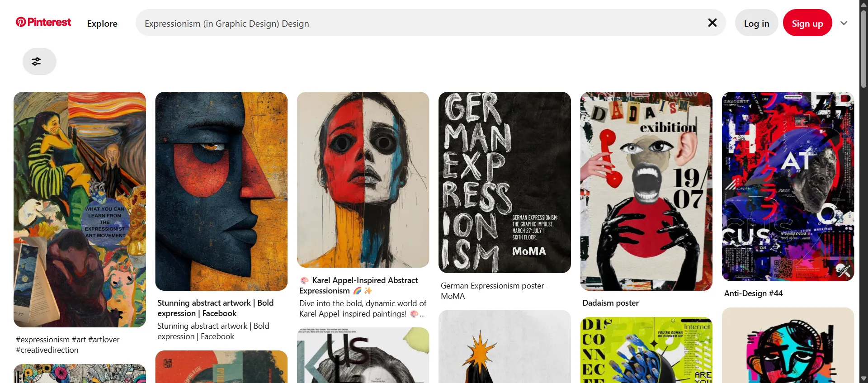Click 'Dive into the bold, dynamic world' description
The height and width of the screenshot is (383, 868).
click(x=363, y=308)
